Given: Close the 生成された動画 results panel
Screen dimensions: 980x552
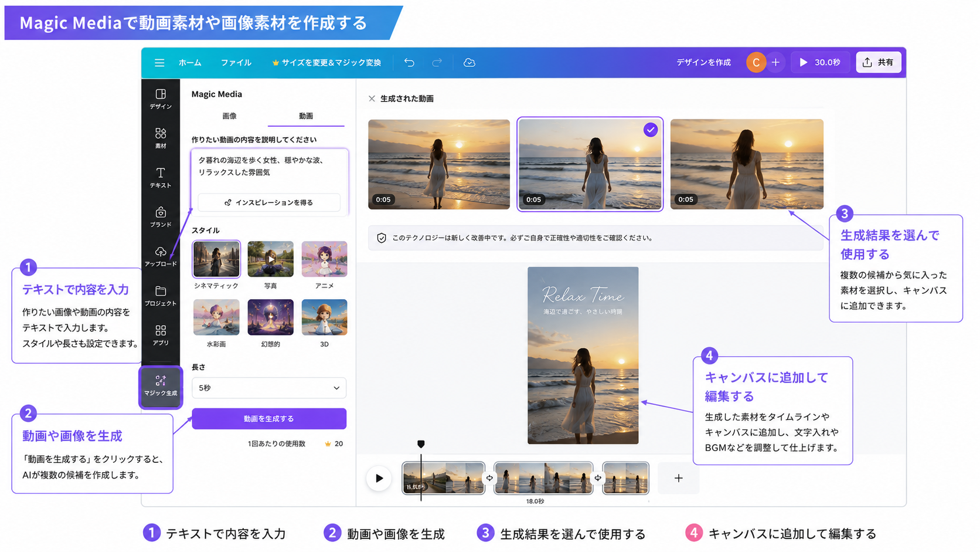Looking at the screenshot, I should [372, 99].
